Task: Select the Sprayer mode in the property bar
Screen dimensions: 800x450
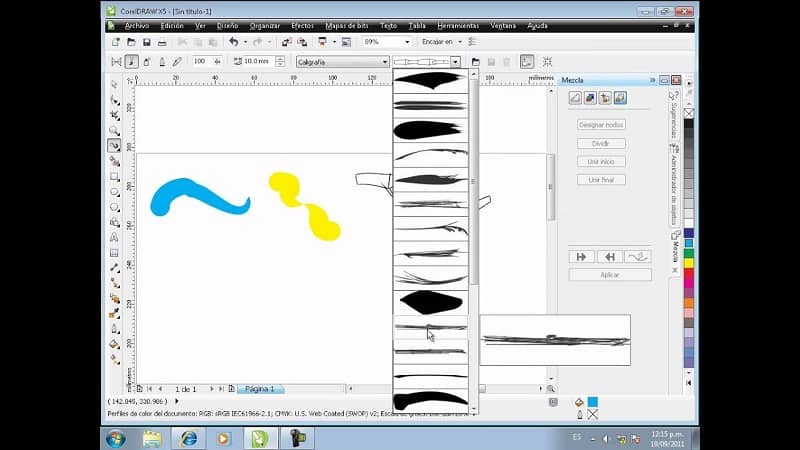Action: [x=146, y=62]
